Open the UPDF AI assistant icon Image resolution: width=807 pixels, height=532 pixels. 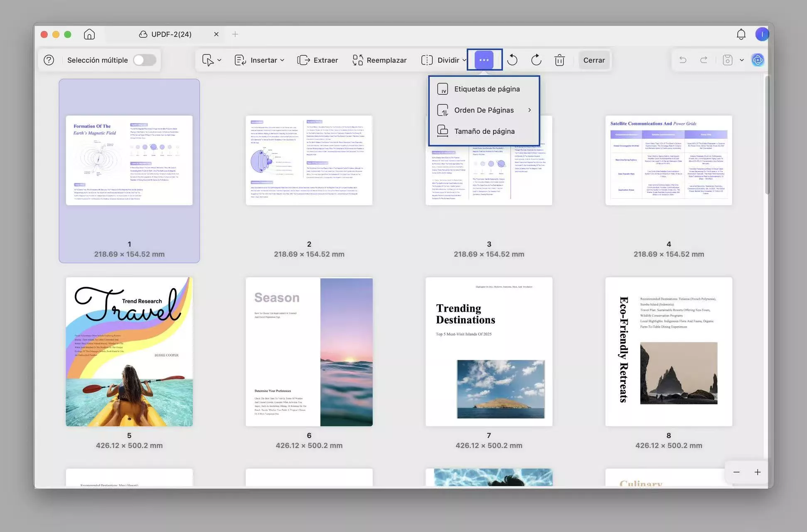point(758,60)
